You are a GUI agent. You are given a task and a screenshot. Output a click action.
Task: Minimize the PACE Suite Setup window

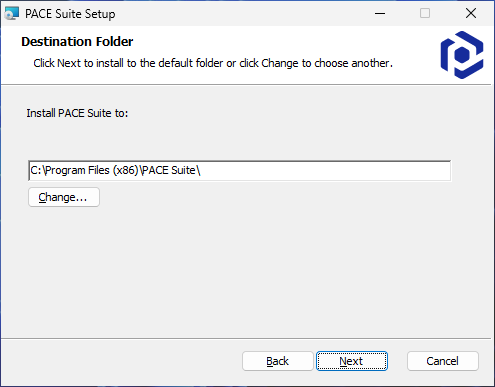(x=380, y=14)
